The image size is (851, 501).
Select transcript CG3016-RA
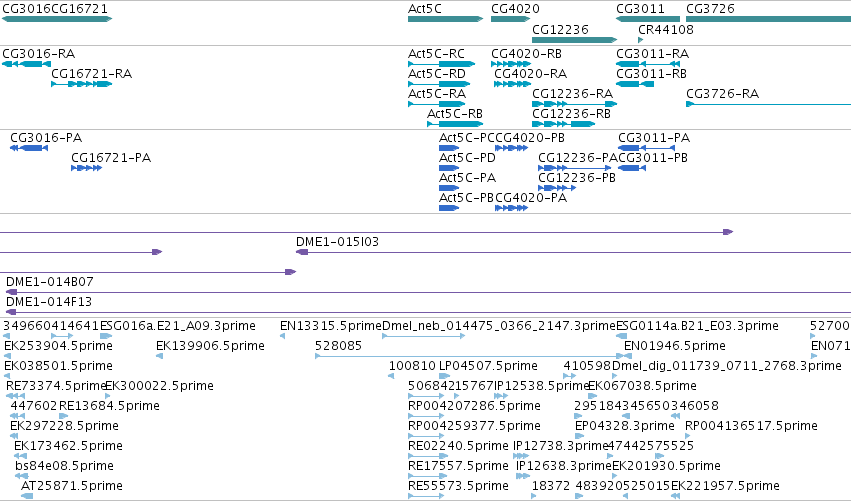click(x=27, y=64)
